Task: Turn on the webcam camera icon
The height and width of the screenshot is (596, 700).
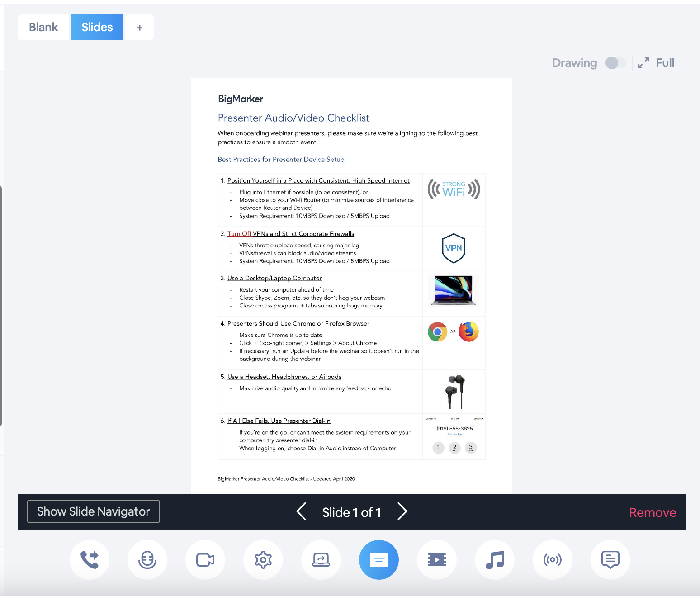Action: pos(205,560)
